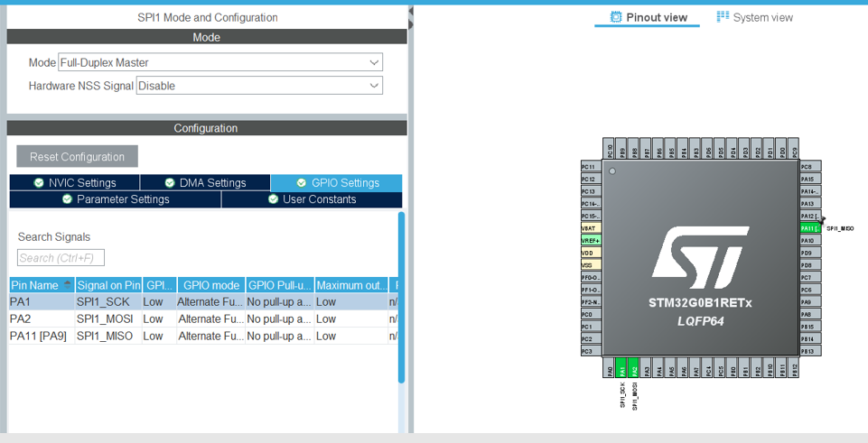Click the PC3 pin on the chip
The image size is (868, 443).
click(x=592, y=351)
